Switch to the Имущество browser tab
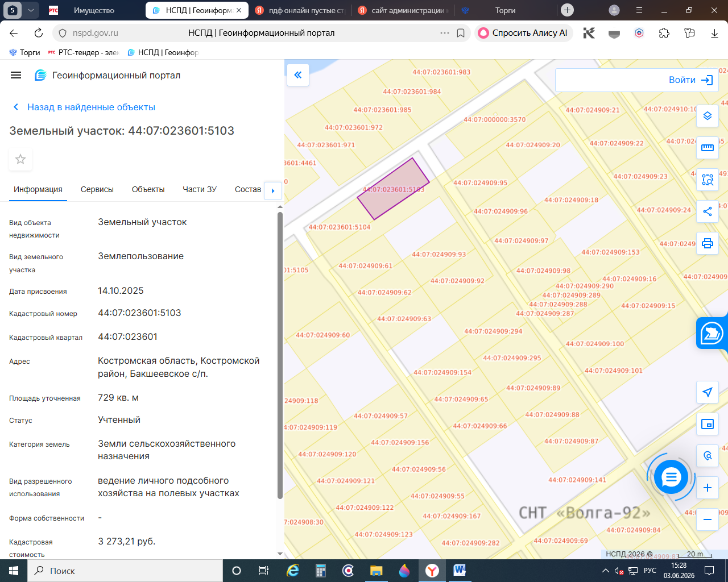This screenshot has height=582, width=728. pyautogui.click(x=94, y=10)
